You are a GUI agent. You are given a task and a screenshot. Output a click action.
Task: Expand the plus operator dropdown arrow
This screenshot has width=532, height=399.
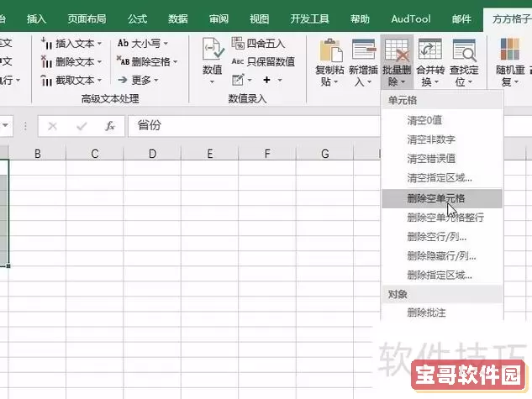[280, 81]
